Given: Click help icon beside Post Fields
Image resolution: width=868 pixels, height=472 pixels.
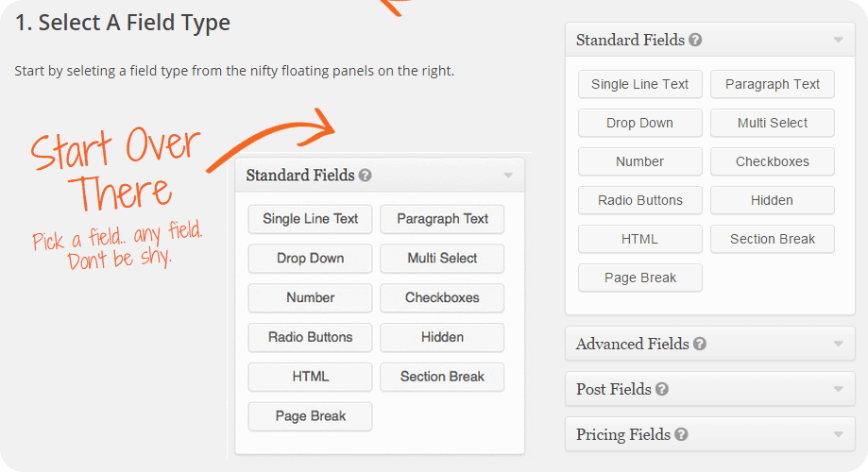Looking at the screenshot, I should [662, 390].
